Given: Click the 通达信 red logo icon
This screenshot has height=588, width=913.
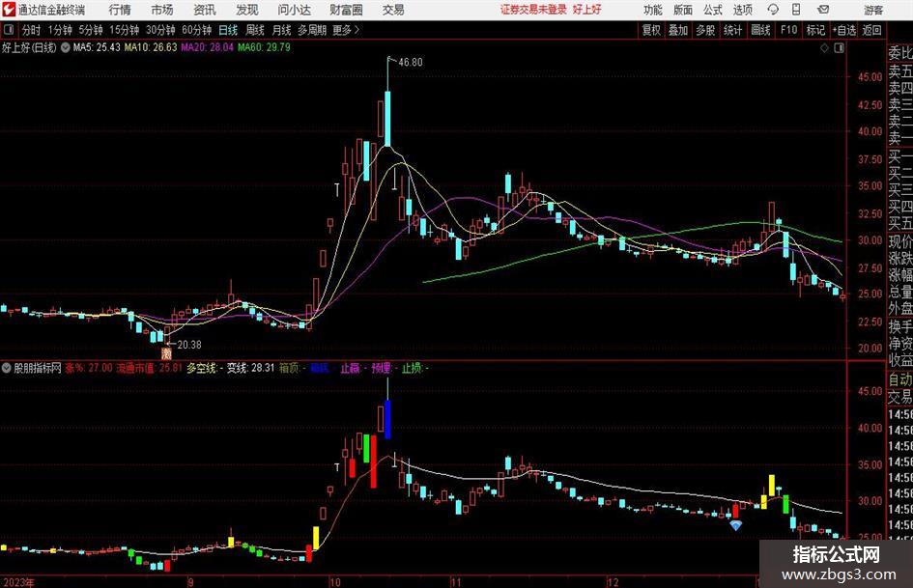Looking at the screenshot, I should tap(9, 10).
